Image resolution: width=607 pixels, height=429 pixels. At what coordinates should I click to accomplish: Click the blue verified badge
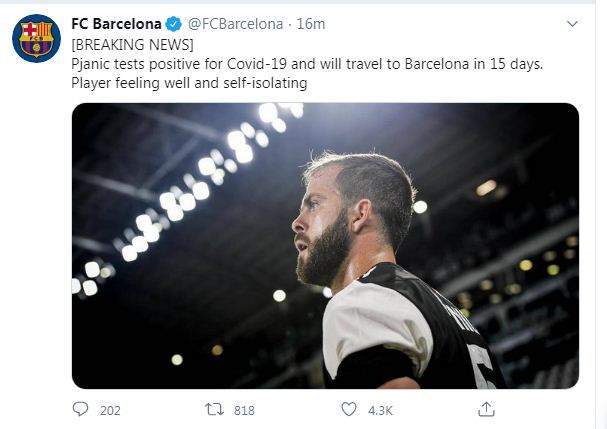tap(173, 22)
